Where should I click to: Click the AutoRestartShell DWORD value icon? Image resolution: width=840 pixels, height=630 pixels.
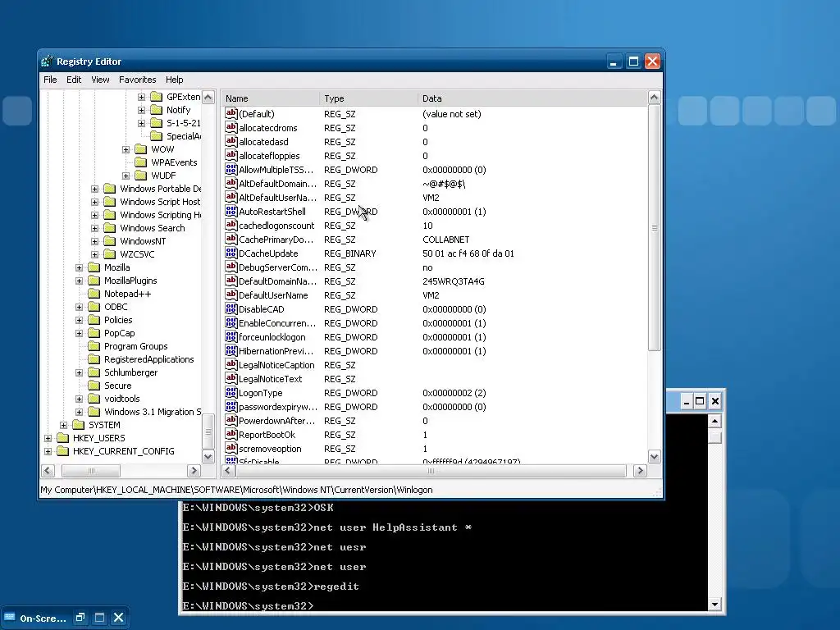click(231, 211)
